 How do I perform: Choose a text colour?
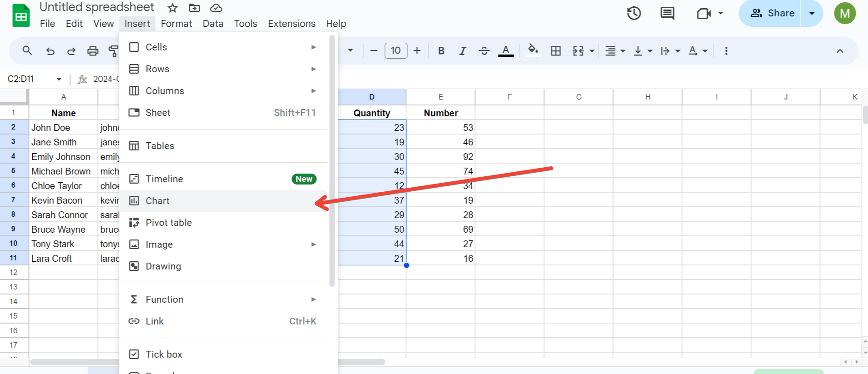click(x=506, y=51)
